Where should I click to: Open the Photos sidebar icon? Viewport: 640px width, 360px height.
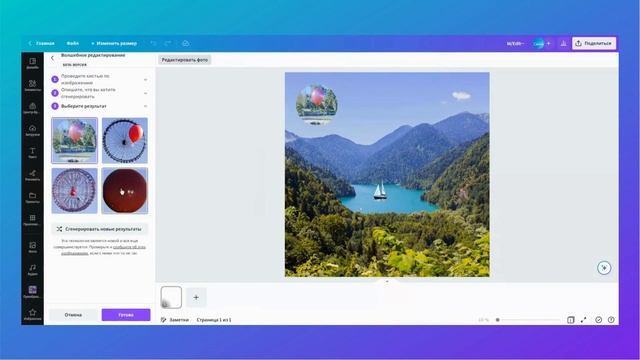coord(33,247)
